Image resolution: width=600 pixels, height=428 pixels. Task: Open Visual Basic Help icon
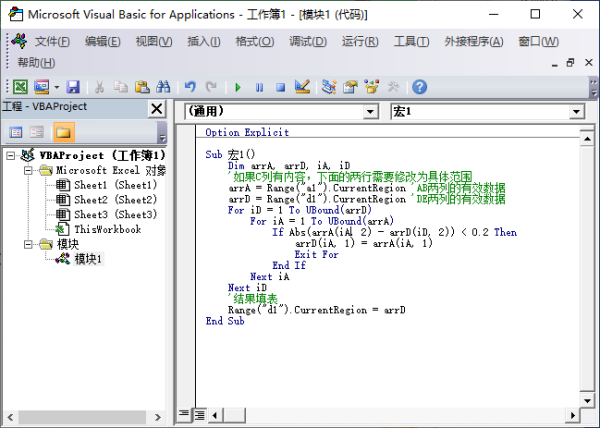pyautogui.click(x=419, y=87)
